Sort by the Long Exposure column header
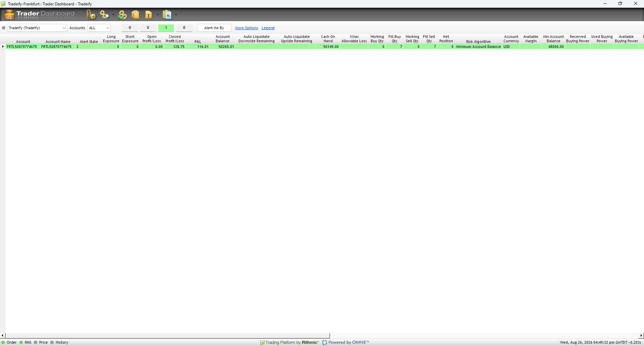The width and height of the screenshot is (644, 346). point(111,39)
